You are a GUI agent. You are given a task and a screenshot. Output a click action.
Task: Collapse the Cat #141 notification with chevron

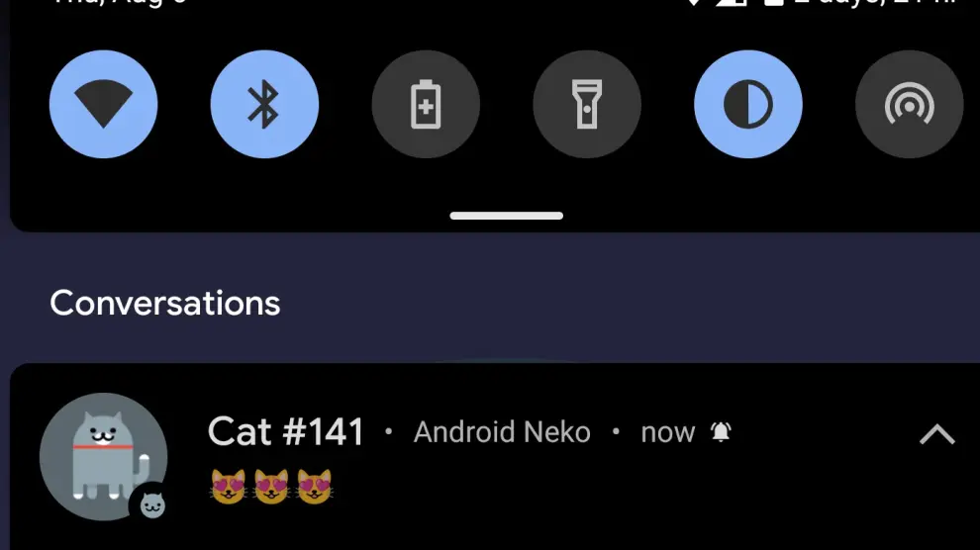936,433
